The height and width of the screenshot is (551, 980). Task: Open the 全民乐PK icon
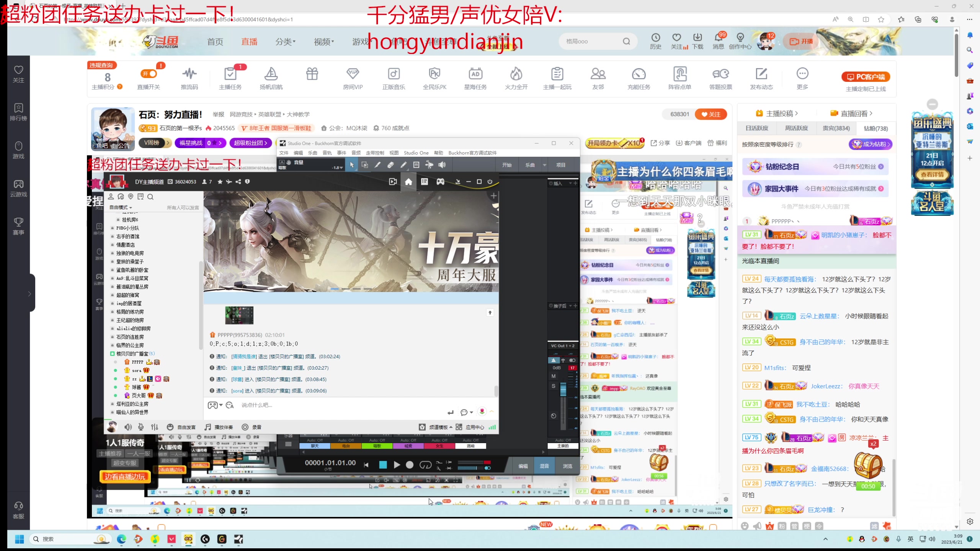[434, 78]
